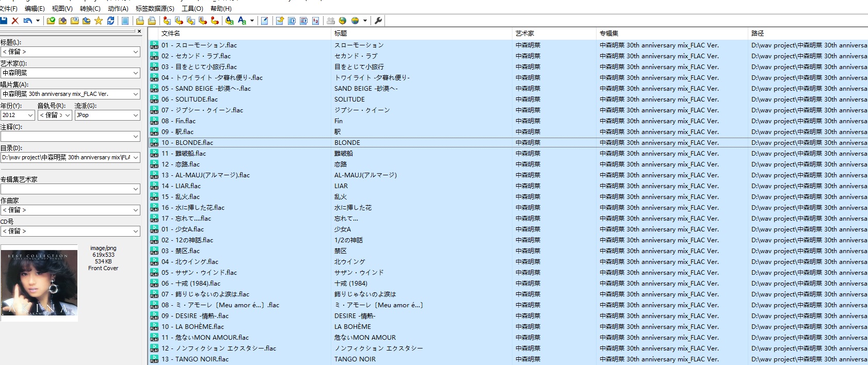The height and width of the screenshot is (365, 868).
Task: Click the Export icon in the toolbar
Action: (x=280, y=21)
